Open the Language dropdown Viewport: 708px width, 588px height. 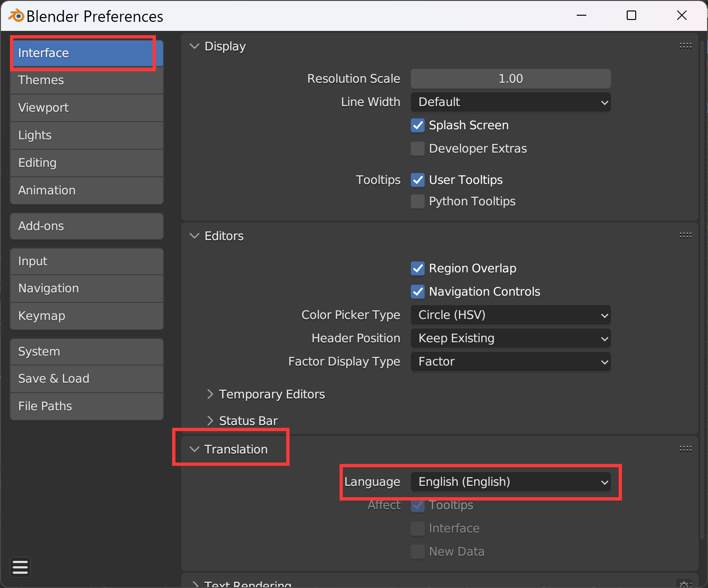[x=510, y=482]
